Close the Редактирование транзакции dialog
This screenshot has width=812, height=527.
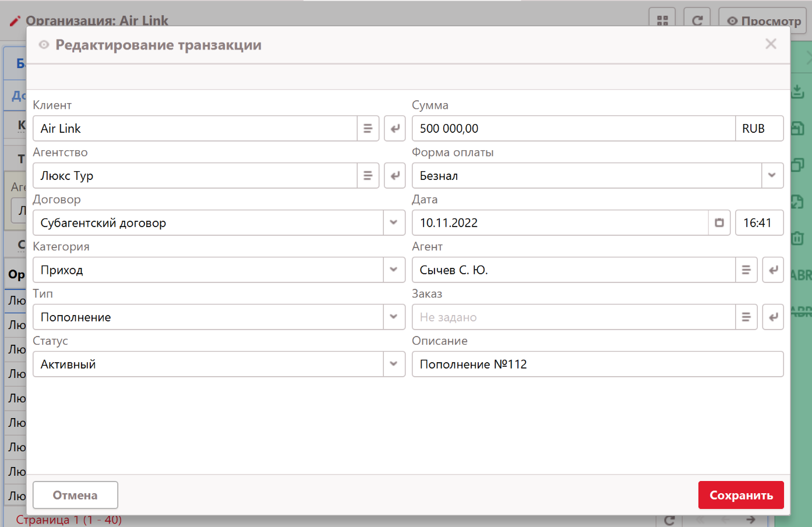pos(771,44)
